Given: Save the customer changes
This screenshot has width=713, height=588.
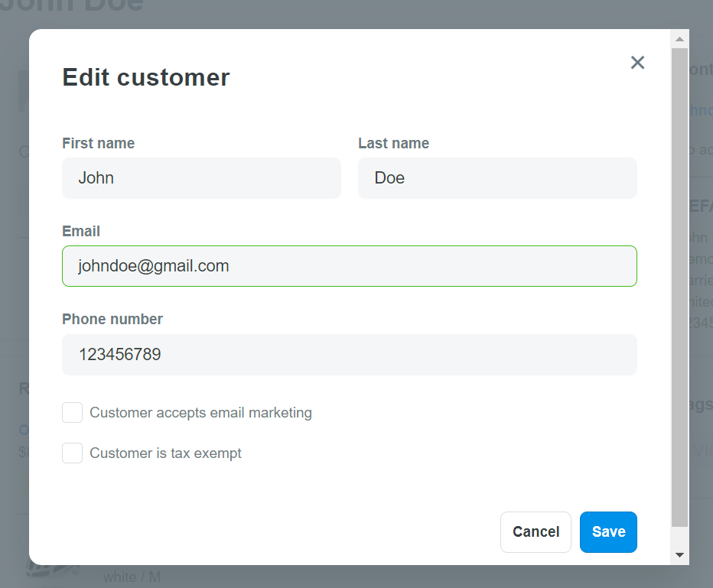Looking at the screenshot, I should coord(608,532).
